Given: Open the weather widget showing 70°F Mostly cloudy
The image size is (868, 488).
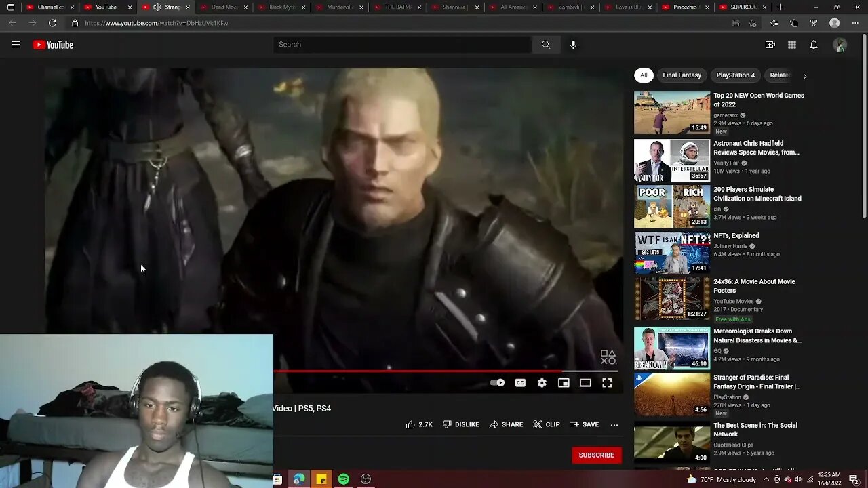Looking at the screenshot, I should [x=722, y=479].
